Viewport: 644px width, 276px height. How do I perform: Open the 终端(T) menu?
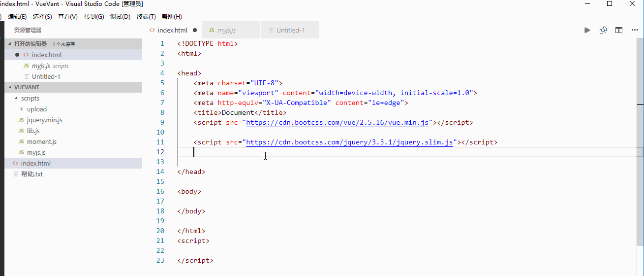point(146,17)
